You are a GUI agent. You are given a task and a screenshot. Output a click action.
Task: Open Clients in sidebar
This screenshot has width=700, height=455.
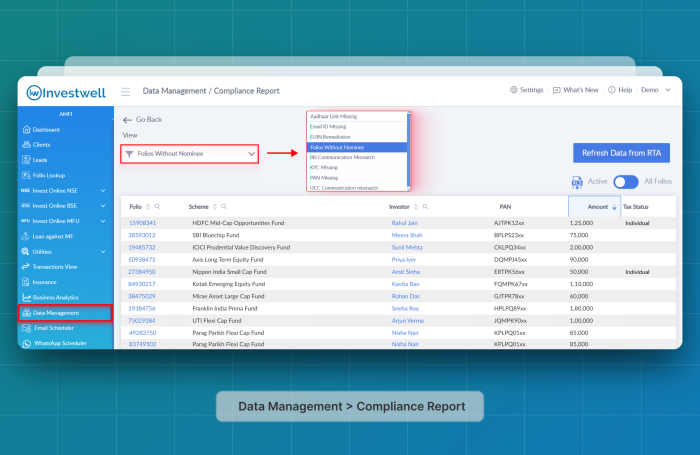click(42, 145)
